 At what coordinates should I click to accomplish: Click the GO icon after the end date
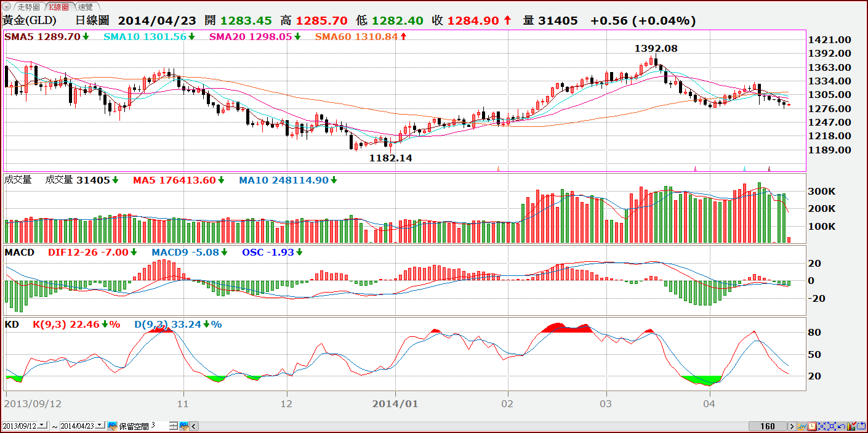coord(113,426)
